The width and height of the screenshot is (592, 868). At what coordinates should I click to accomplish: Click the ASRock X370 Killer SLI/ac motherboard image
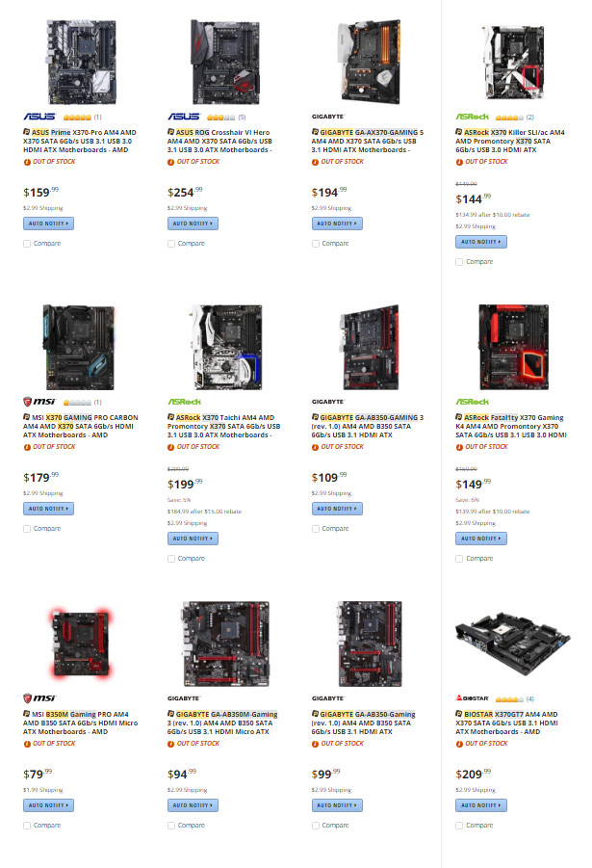pos(513,63)
